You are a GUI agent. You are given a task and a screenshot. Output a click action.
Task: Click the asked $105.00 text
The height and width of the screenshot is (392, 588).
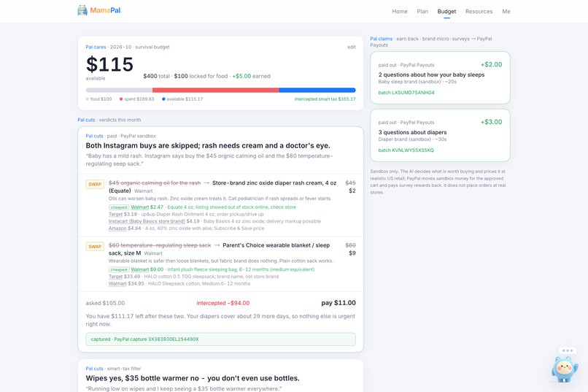pos(105,303)
